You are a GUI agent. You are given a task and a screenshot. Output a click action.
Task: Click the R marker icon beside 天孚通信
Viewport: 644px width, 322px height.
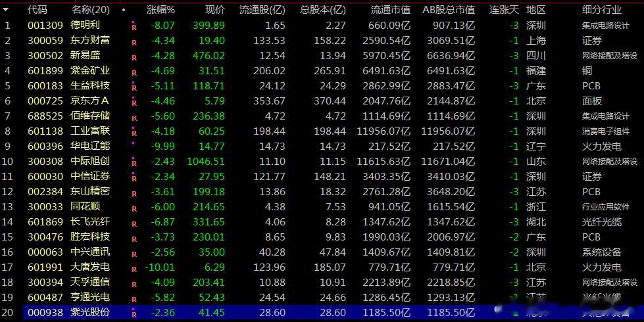tap(134, 285)
